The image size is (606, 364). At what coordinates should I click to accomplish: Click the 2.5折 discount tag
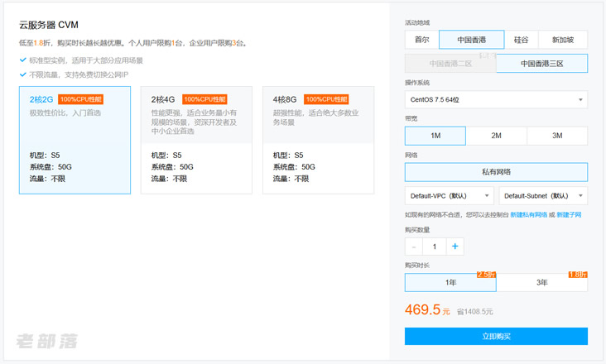click(x=487, y=275)
